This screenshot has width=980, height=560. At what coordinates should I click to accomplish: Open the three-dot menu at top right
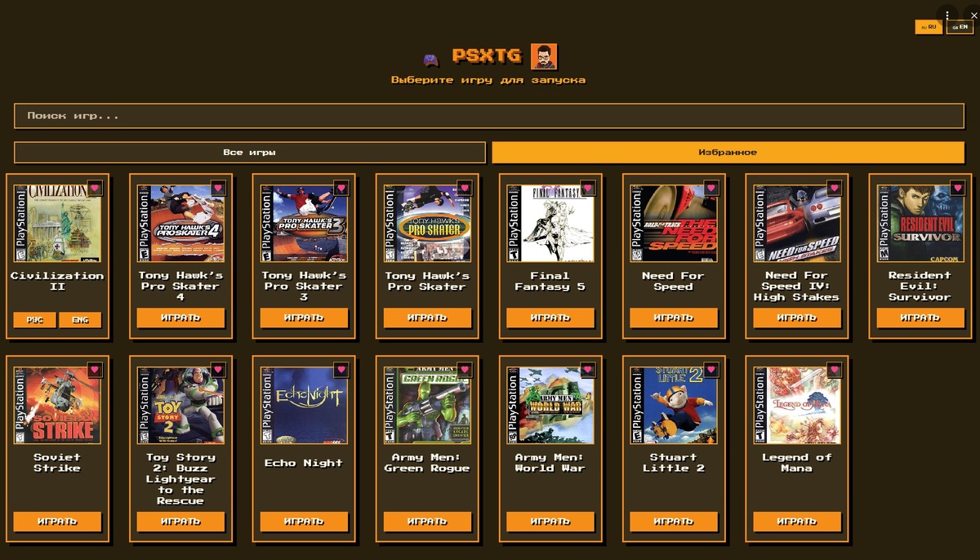[947, 16]
